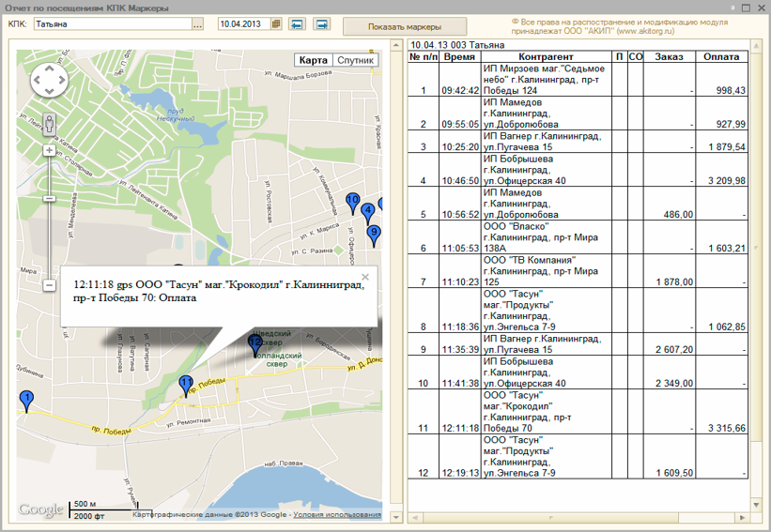This screenshot has width=771, height=532.
Task: Click the № п/п column header
Action: 424,57
